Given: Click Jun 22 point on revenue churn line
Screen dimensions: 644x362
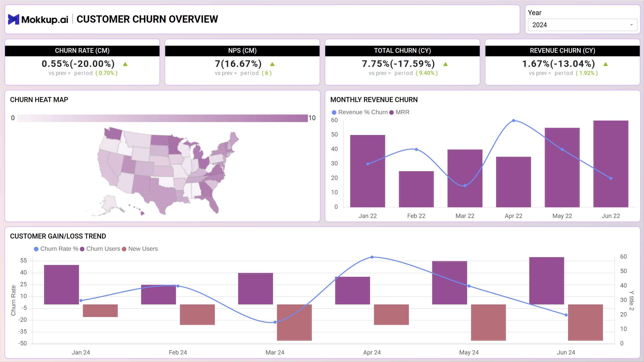Looking at the screenshot, I should coord(611,178).
